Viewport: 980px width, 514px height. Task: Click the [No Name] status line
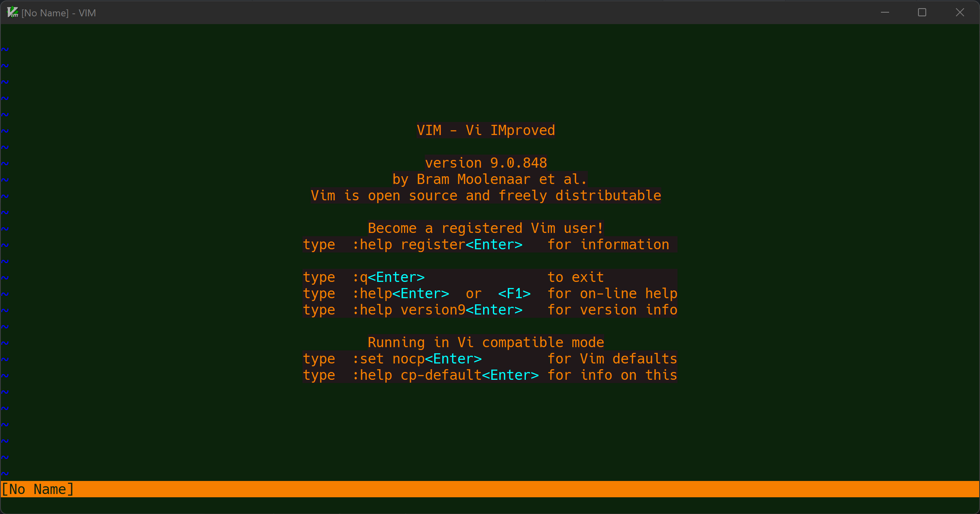click(38, 489)
